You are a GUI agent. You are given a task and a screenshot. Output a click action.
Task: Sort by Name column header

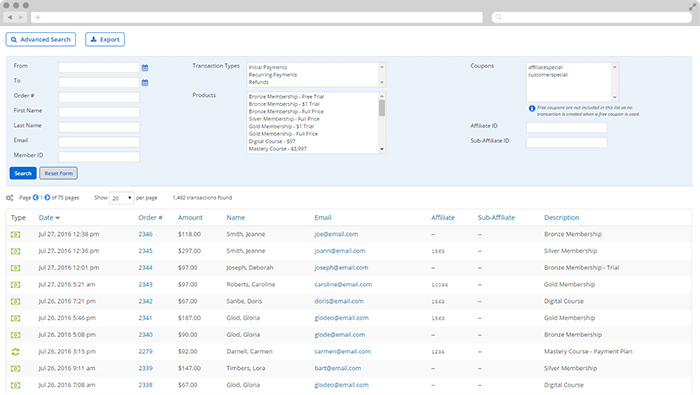(236, 217)
